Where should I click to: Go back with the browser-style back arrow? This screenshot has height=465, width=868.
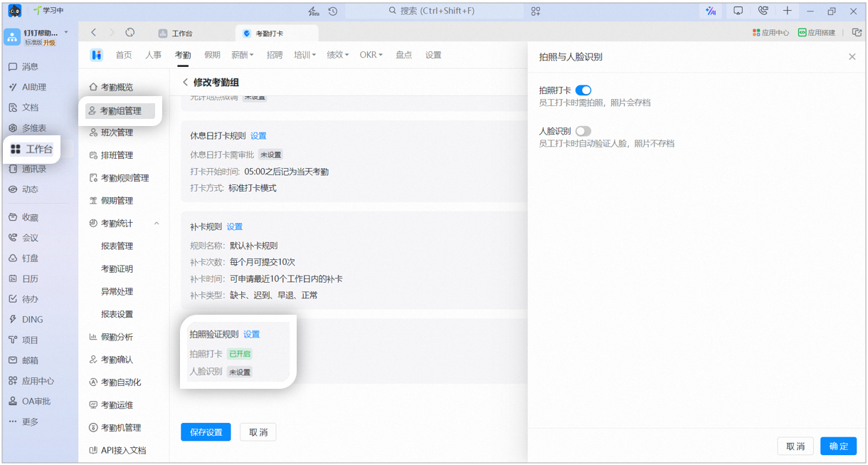(93, 33)
